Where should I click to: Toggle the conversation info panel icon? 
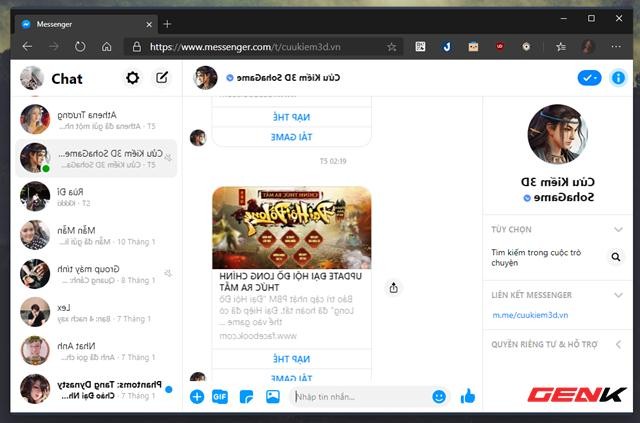point(618,78)
